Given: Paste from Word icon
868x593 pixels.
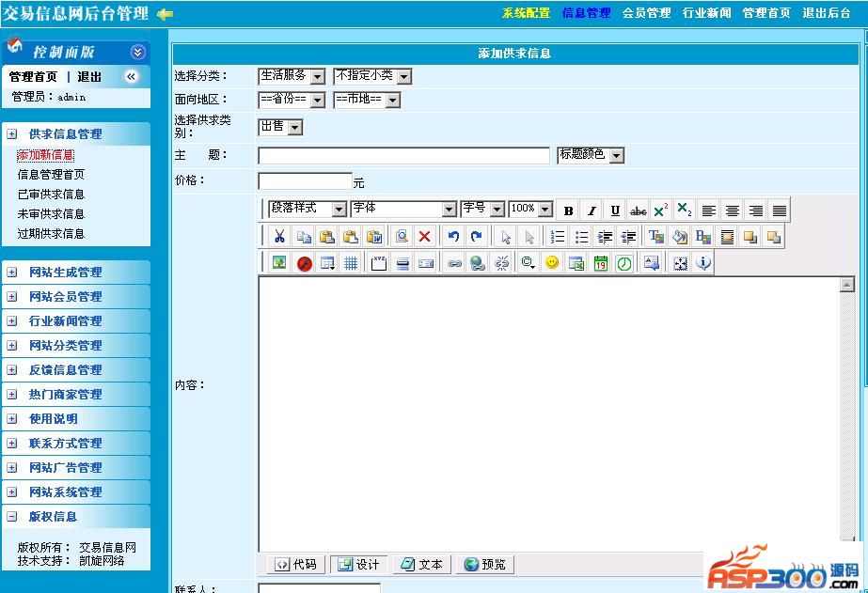Looking at the screenshot, I should [374, 237].
